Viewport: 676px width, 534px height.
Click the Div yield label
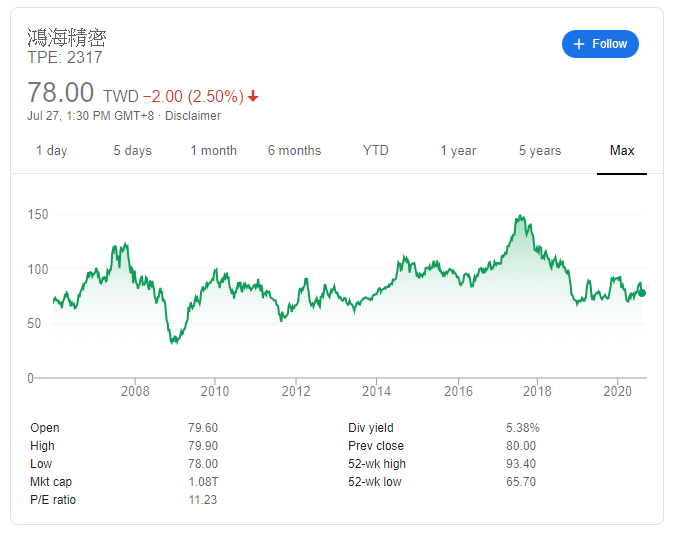pos(371,428)
